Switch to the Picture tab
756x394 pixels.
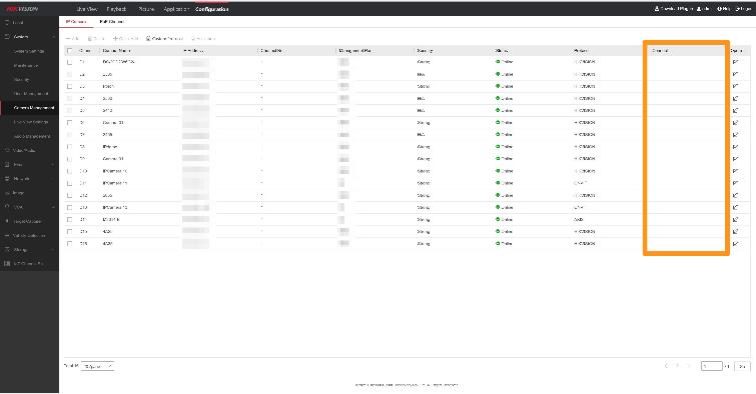click(146, 9)
